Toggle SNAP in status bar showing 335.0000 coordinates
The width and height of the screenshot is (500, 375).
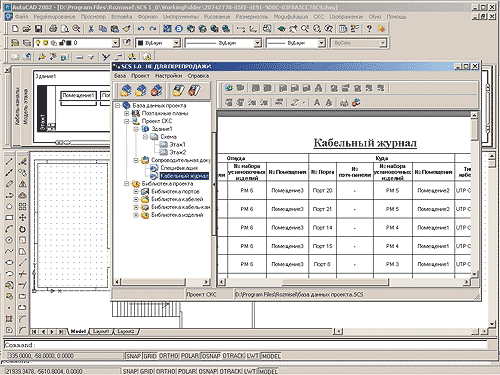[x=134, y=356]
